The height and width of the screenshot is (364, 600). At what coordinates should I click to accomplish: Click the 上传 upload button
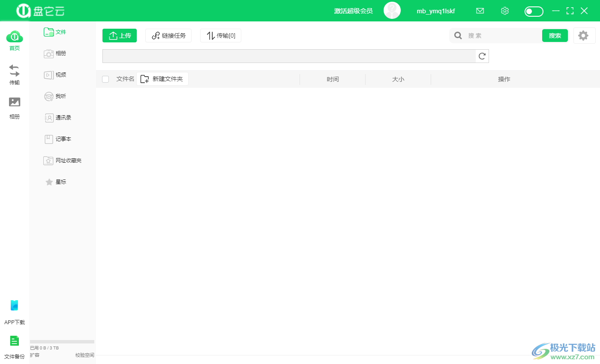pyautogui.click(x=120, y=36)
